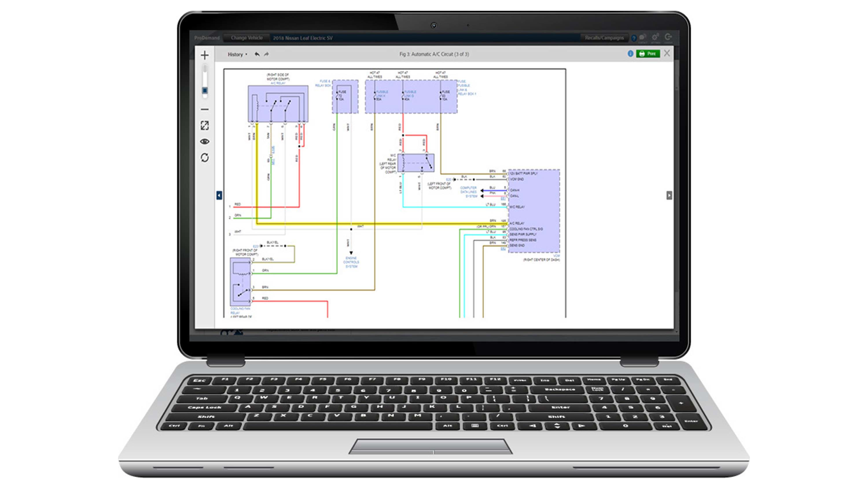
Task: Click the zoom out minus icon
Action: (x=205, y=109)
